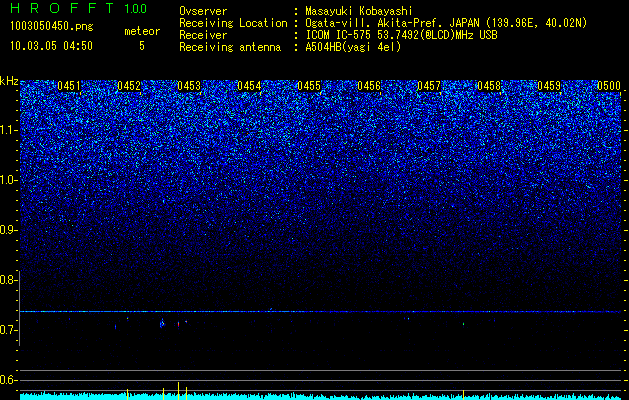Click the observer name Masayuki Kobayashi
The width and height of the screenshot is (629, 400).
pos(359,11)
